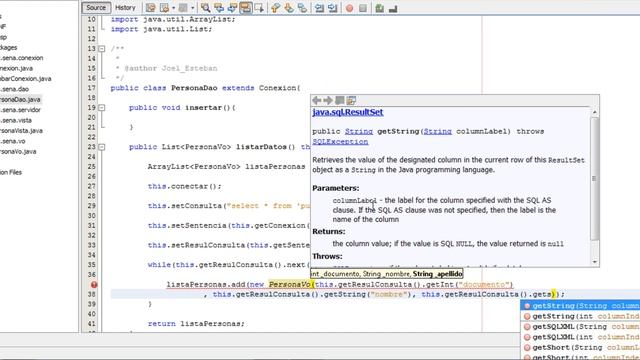Jump to the Last Edit location icon
The image size is (640, 360).
(x=151, y=8)
